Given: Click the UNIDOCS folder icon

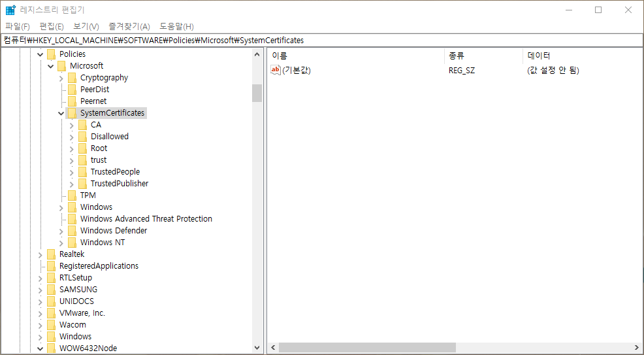Looking at the screenshot, I should coord(51,301).
